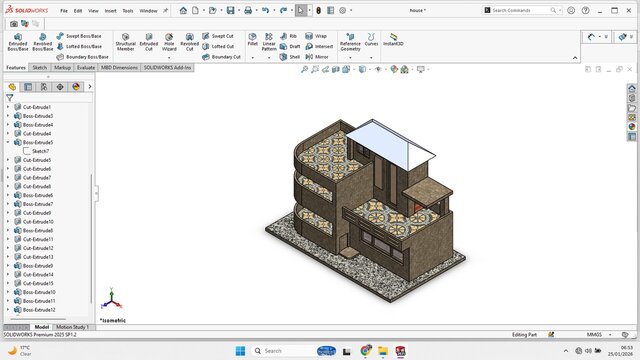Select Sketch7 in the feature tree
Viewport: 640px width, 360px height.
tap(40, 151)
